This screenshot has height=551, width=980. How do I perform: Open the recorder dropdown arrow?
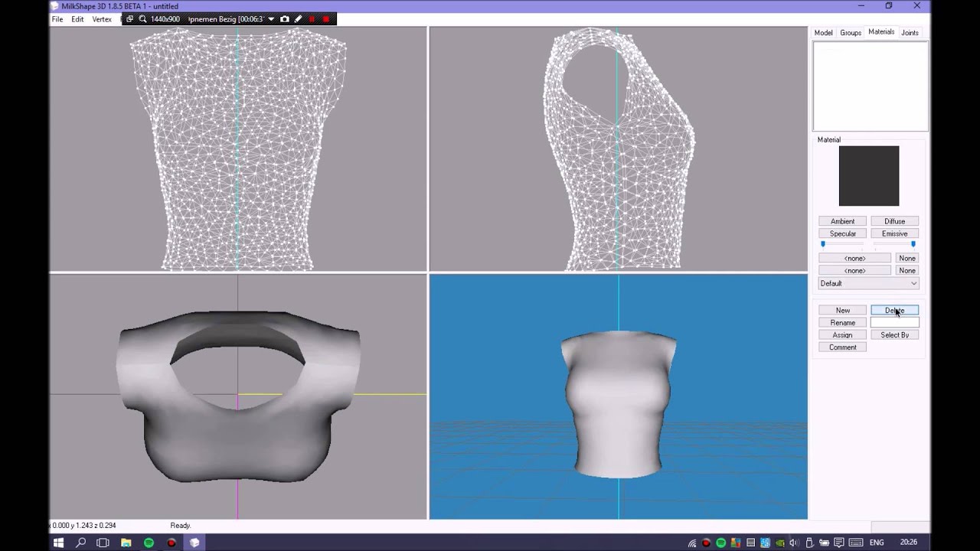pos(271,19)
